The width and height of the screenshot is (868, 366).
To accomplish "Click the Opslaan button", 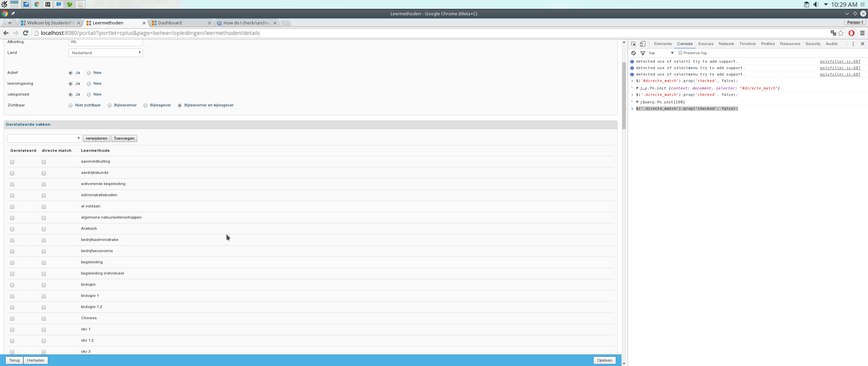I will 605,360.
